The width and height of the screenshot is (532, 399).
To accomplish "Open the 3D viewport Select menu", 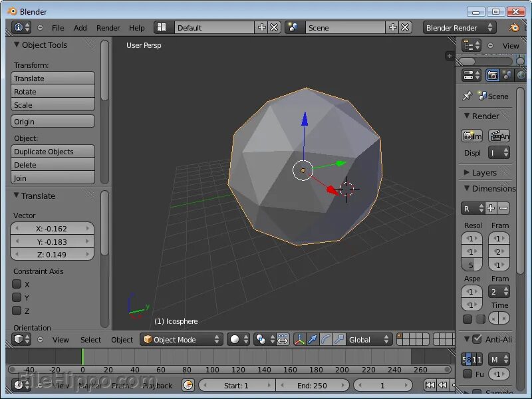I will (90, 340).
